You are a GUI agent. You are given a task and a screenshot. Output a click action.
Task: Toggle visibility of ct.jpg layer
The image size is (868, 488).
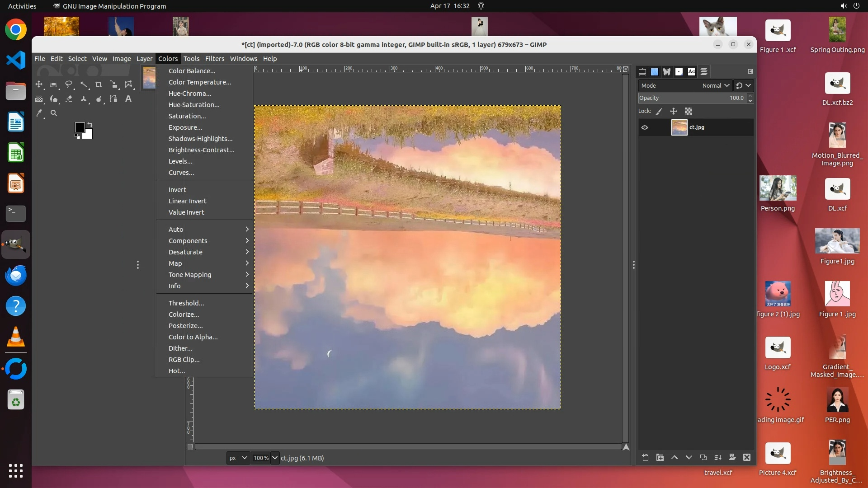pos(645,127)
